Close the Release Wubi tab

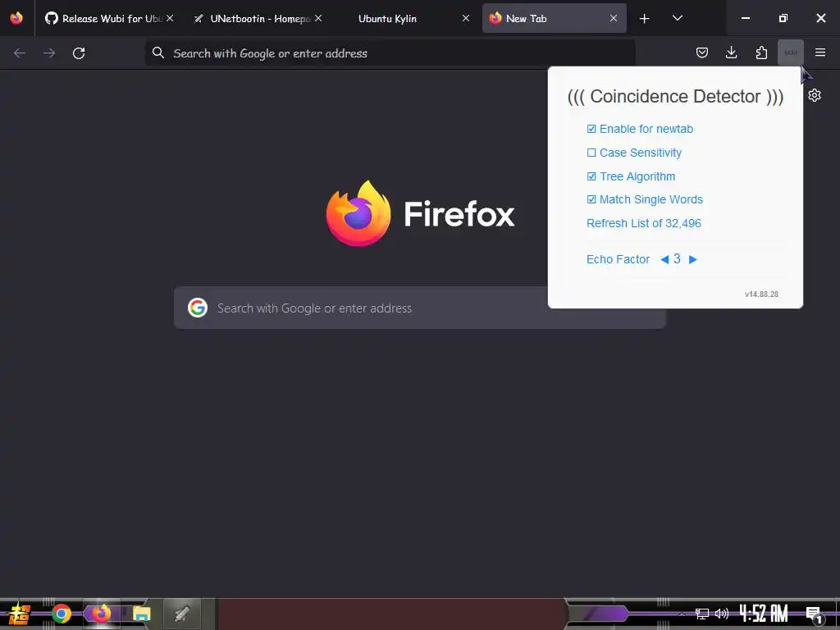pyautogui.click(x=170, y=18)
